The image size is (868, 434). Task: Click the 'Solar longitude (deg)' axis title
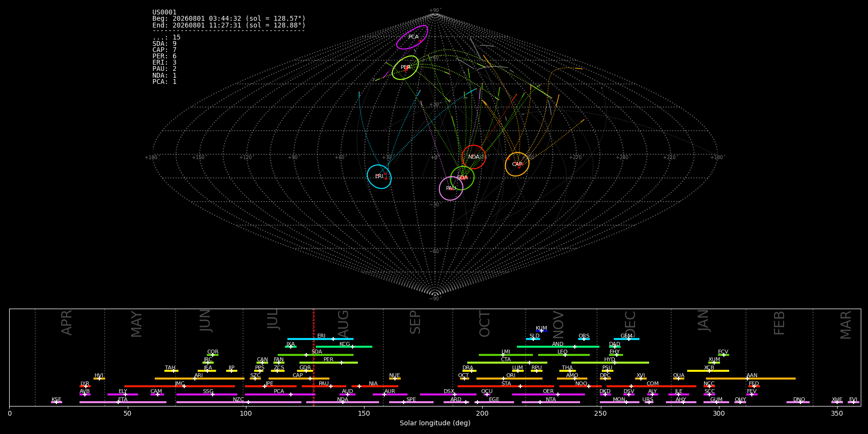pos(435,423)
